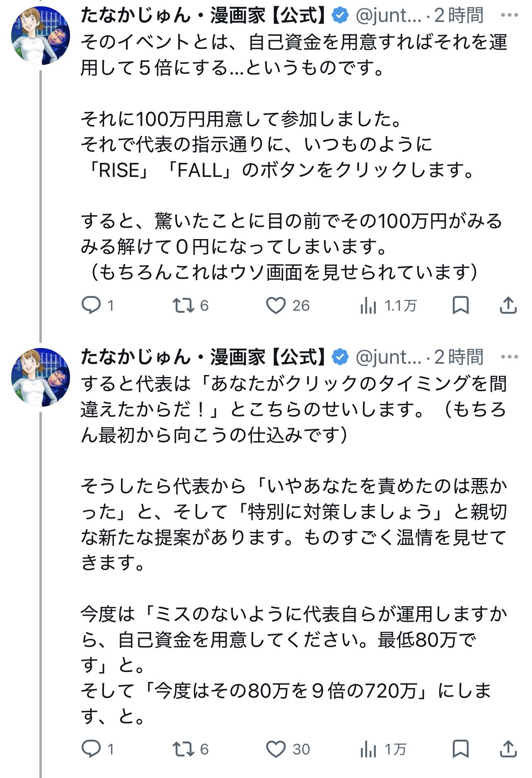Image resolution: width=532 pixels, height=778 pixels.
Task: Share the first tweet
Action: [x=508, y=306]
